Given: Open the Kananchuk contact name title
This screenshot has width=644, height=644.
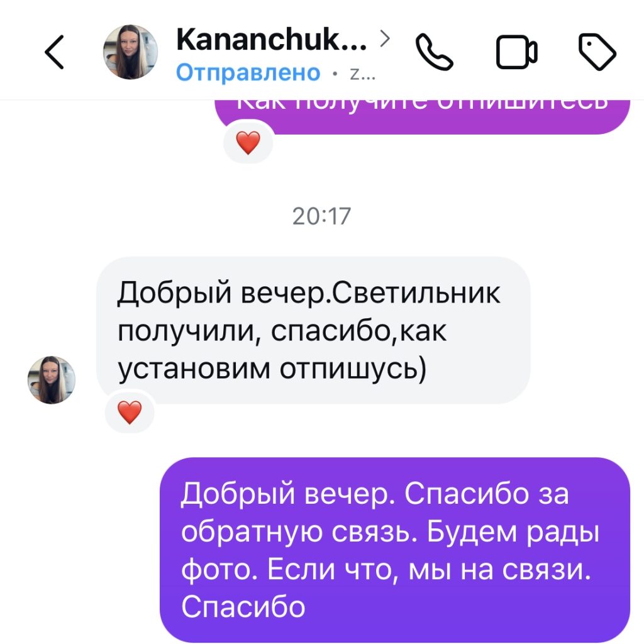Looking at the screenshot, I should 271,40.
